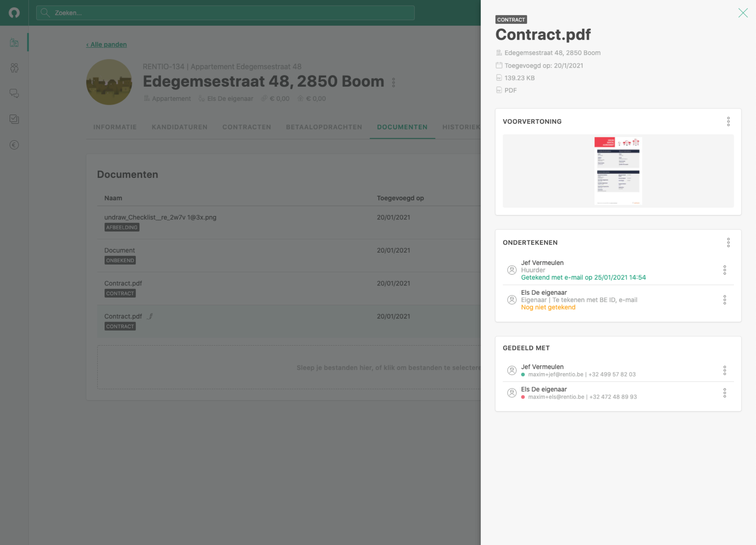Viewport: 756px width, 545px height.
Task: Open options for signer Els De eigenaar
Action: tap(724, 300)
